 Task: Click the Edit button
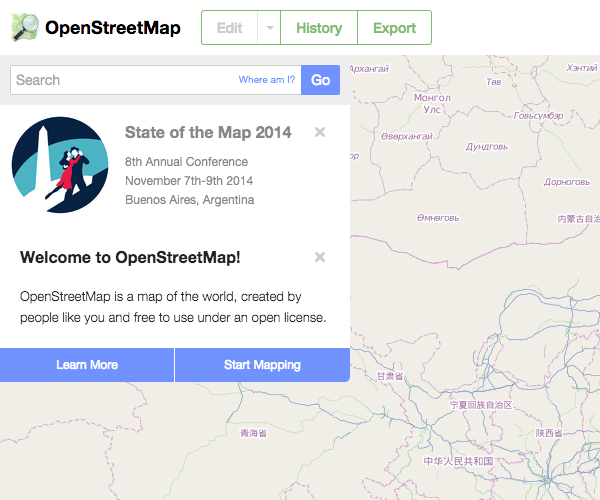click(x=230, y=28)
